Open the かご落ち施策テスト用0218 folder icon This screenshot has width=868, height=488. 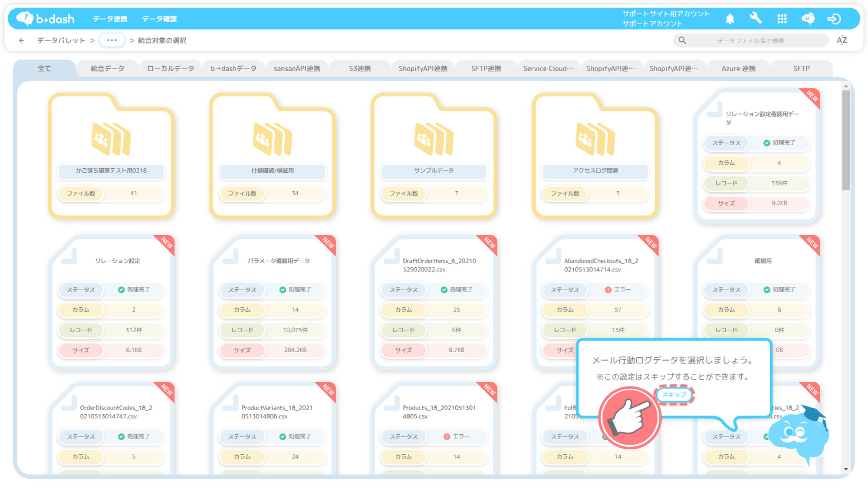pyautogui.click(x=111, y=139)
